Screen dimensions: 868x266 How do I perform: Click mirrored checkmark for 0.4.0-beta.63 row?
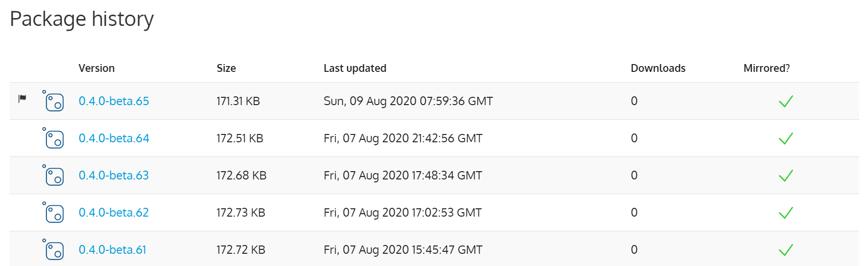click(x=786, y=176)
